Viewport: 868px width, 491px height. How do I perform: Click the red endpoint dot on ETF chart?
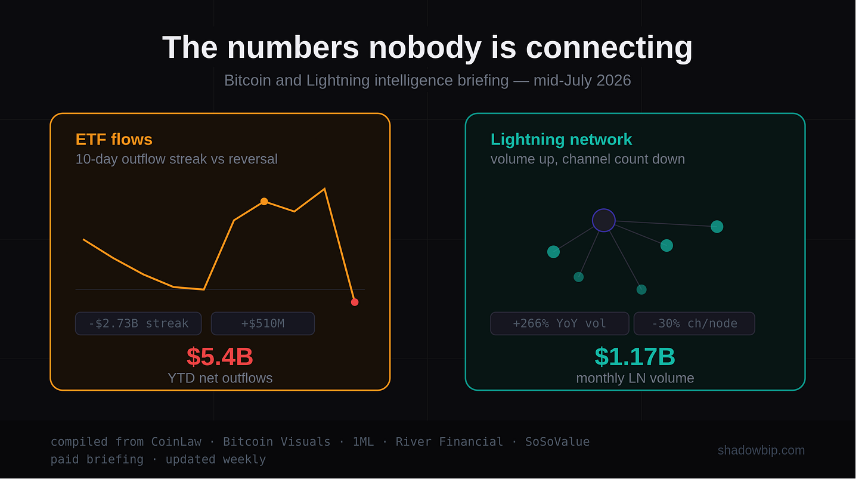[x=355, y=302]
